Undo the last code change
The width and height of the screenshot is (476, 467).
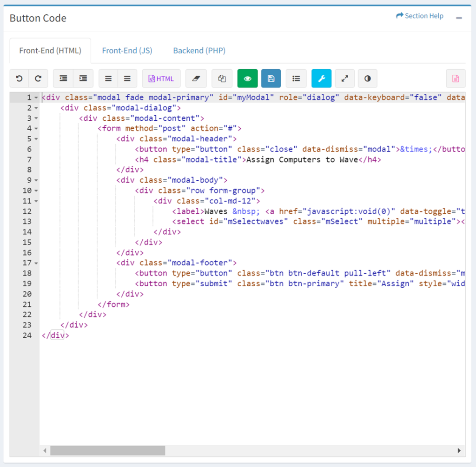coord(19,78)
